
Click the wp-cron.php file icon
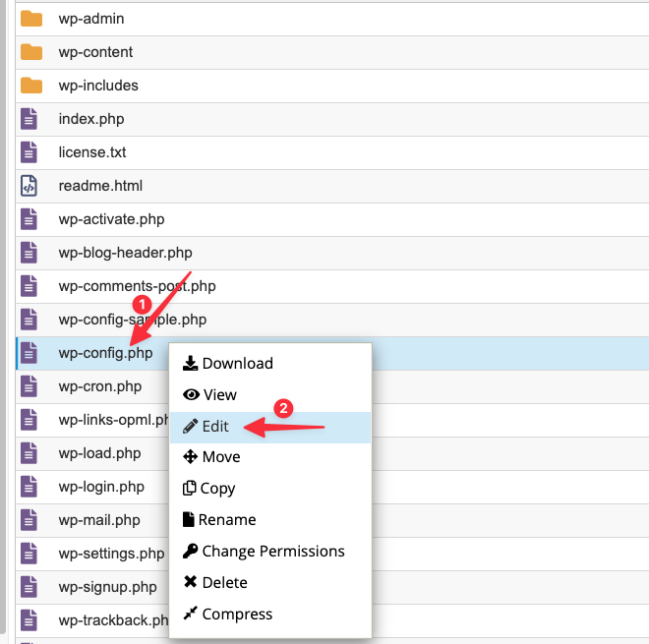(x=29, y=386)
